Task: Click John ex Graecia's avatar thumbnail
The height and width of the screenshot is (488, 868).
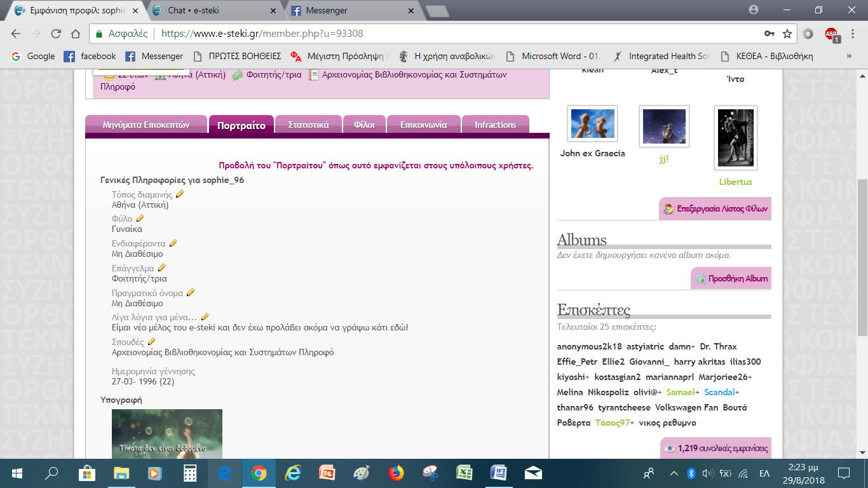Action: tap(592, 124)
